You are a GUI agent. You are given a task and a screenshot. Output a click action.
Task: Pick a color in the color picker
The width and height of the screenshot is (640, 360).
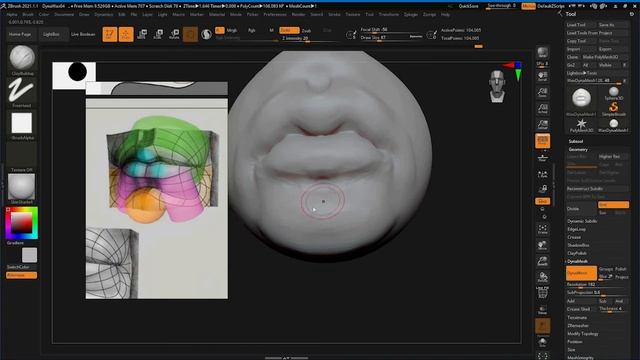click(x=22, y=223)
